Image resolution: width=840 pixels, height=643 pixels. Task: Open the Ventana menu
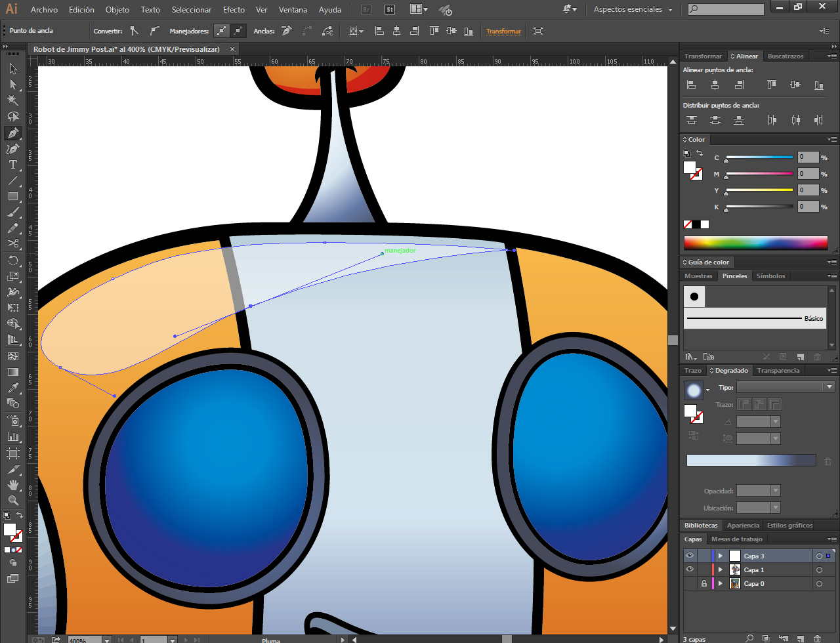click(x=293, y=10)
